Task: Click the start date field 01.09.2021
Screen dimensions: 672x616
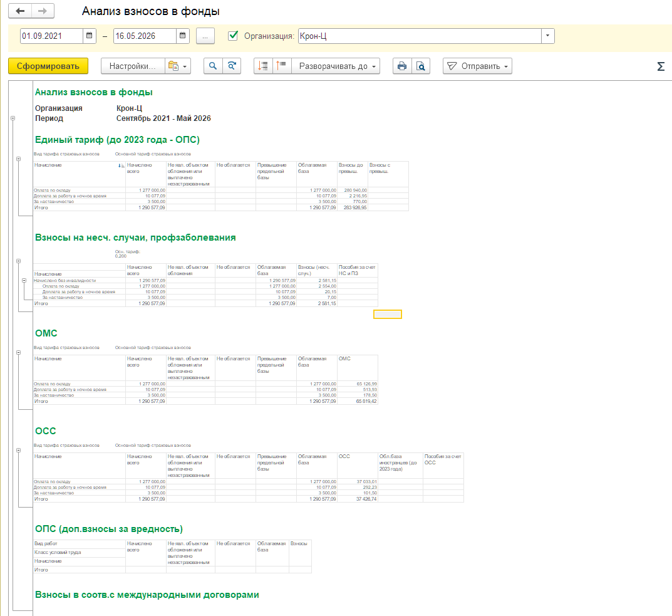Action: tap(51, 36)
